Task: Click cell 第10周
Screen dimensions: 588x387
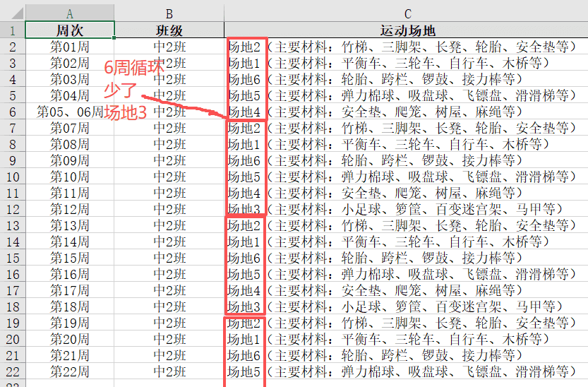Action: pyautogui.click(x=70, y=177)
